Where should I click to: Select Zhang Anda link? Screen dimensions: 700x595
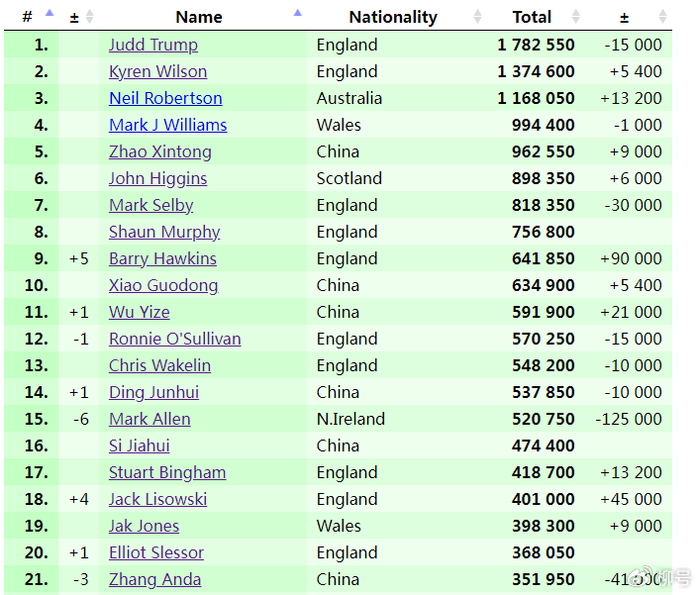pyautogui.click(x=155, y=579)
